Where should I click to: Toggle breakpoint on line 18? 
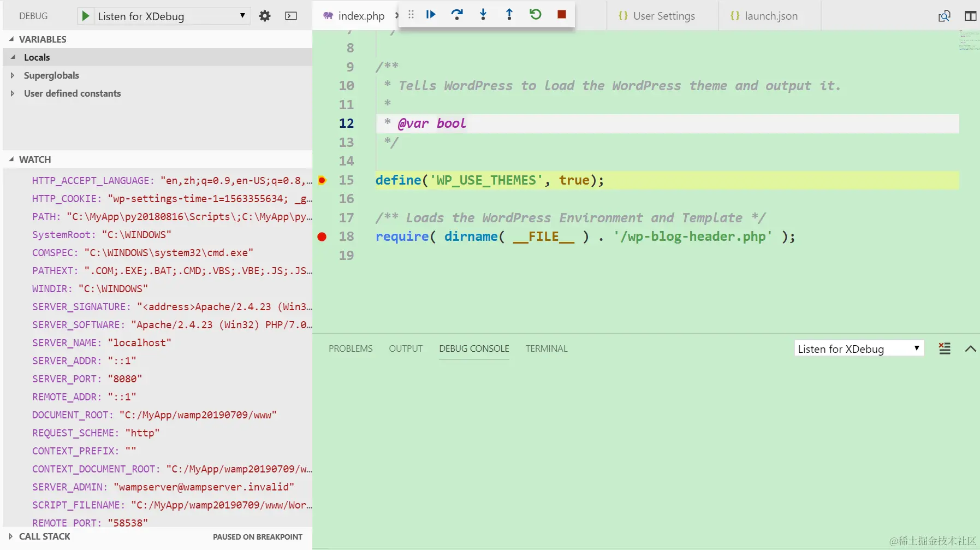pos(322,236)
